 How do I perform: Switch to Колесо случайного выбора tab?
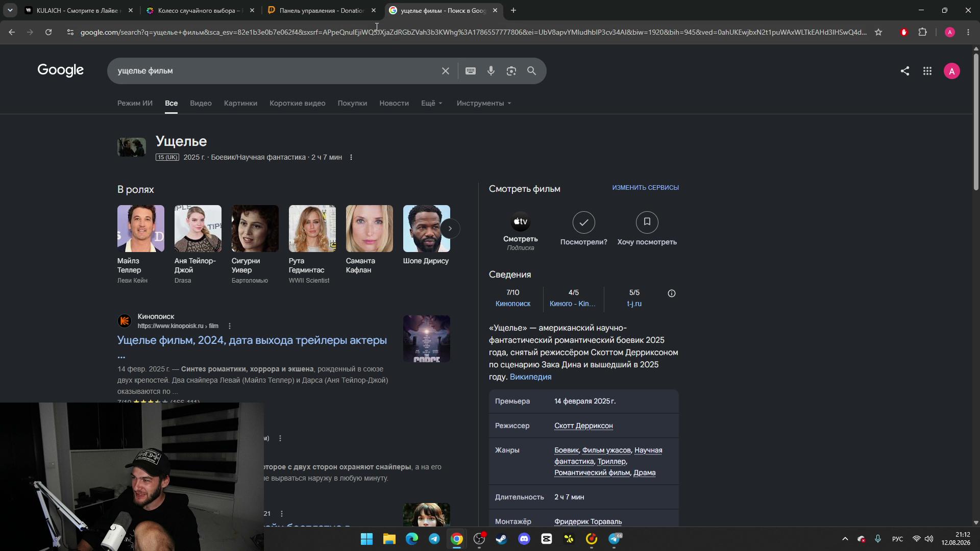tap(199, 10)
